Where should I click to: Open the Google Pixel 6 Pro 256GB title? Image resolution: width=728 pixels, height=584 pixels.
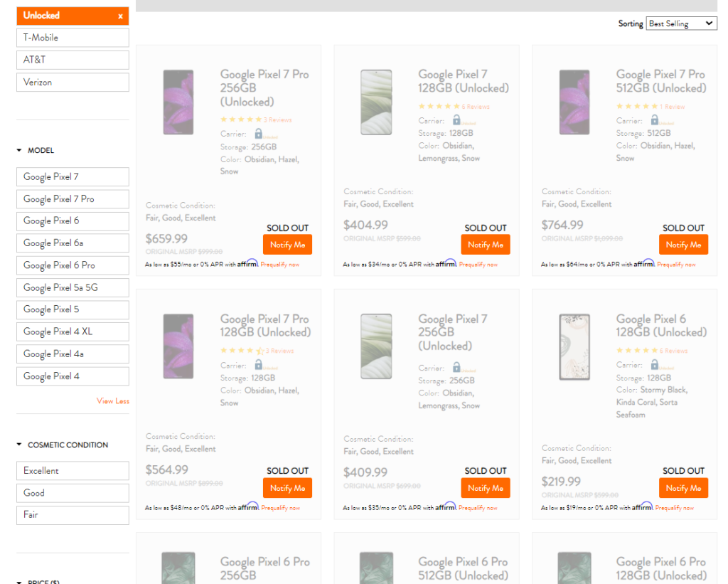pos(264,568)
